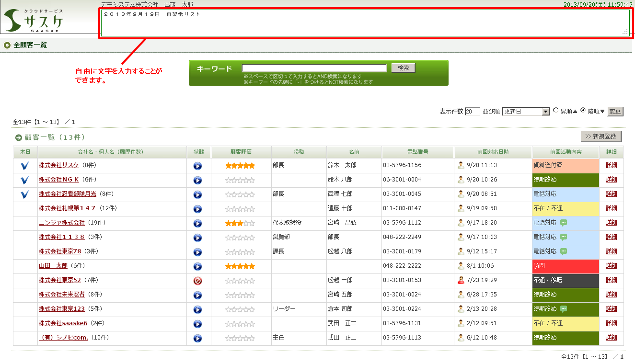Click the blue checkmark for 株式会社ＮＧＫ
The image size is (635, 364).
[x=25, y=180]
